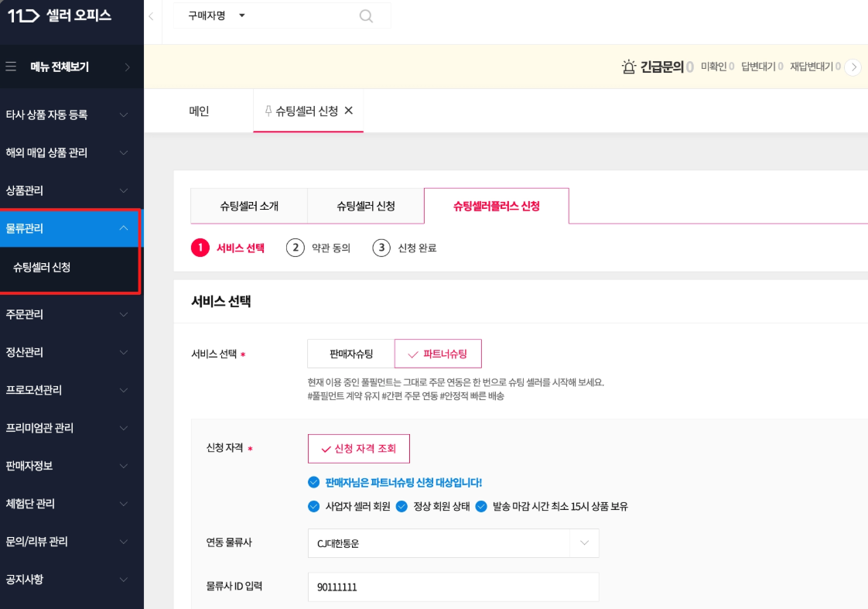Click the 신청 자격 조회 button
Image resolution: width=868 pixels, height=609 pixels.
[359, 449]
